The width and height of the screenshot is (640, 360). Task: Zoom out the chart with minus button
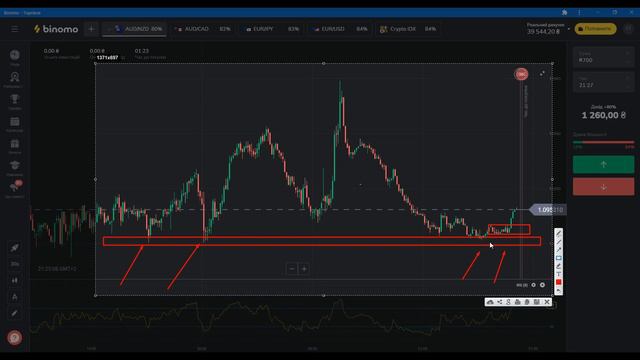tap(292, 269)
